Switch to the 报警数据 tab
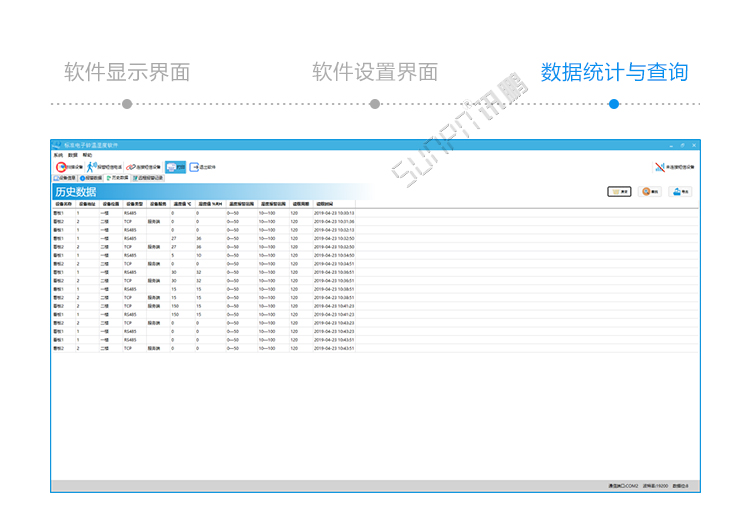 (x=91, y=178)
